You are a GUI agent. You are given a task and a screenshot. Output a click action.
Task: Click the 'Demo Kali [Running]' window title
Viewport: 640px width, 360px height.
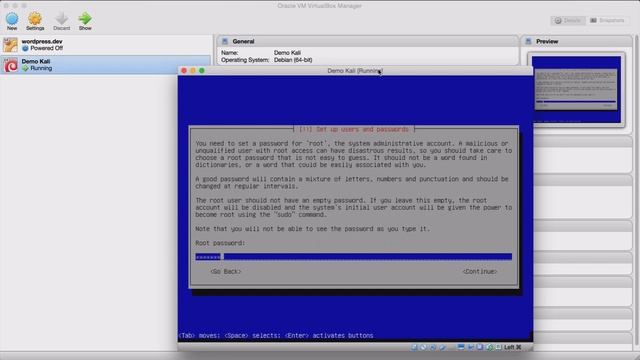point(355,71)
